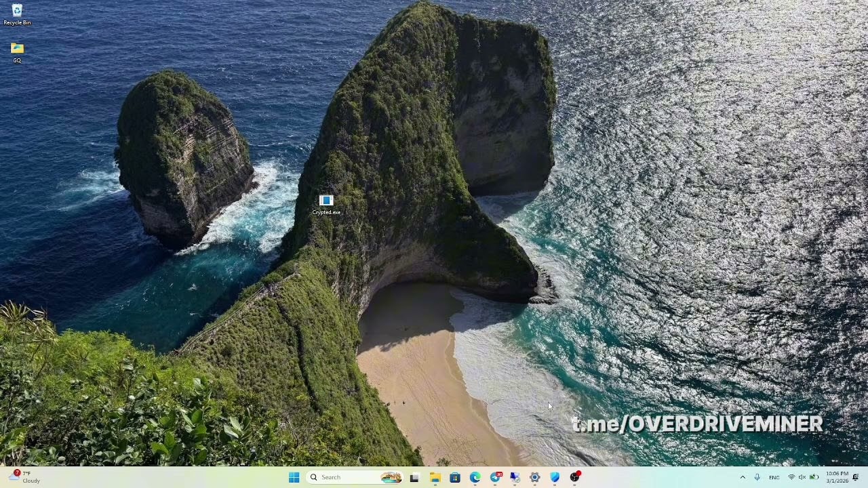Open Windows Security shield icon
This screenshot has height=488, width=868.
click(x=555, y=477)
